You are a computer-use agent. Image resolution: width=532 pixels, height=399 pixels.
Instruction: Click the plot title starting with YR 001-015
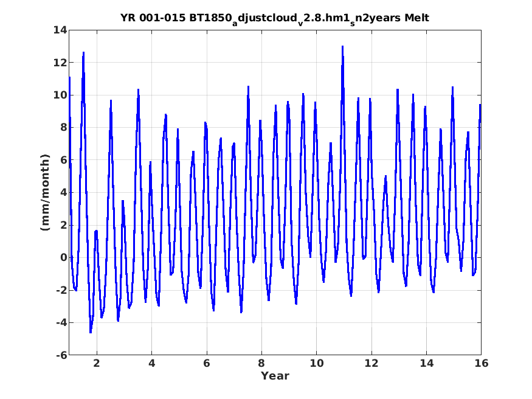(275, 18)
